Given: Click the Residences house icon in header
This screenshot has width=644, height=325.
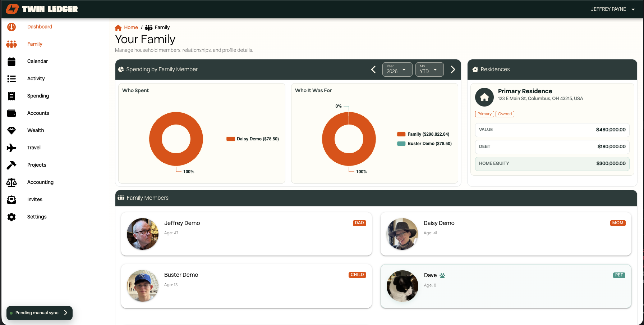Looking at the screenshot, I should pos(475,69).
